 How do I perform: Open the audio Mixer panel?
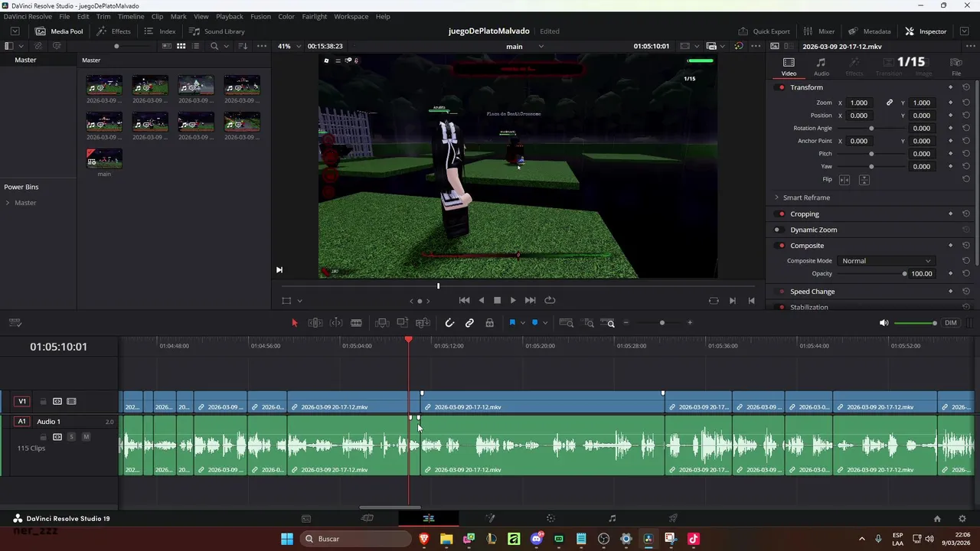coord(818,31)
